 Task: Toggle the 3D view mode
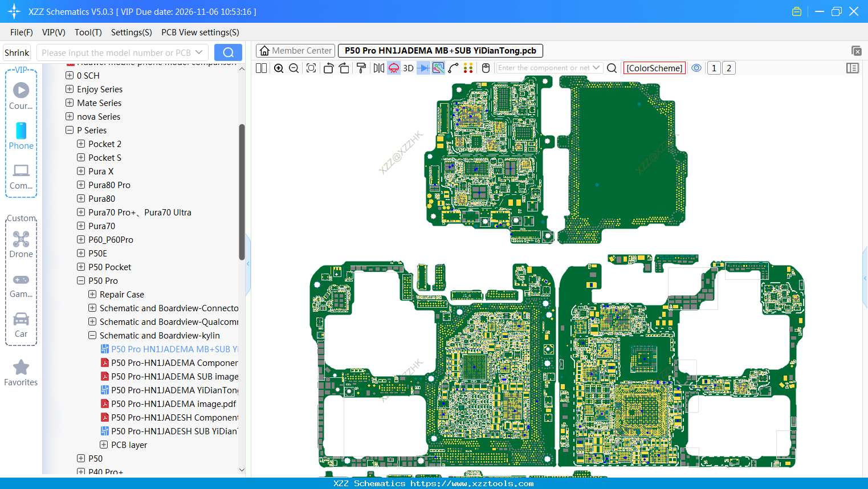point(408,68)
